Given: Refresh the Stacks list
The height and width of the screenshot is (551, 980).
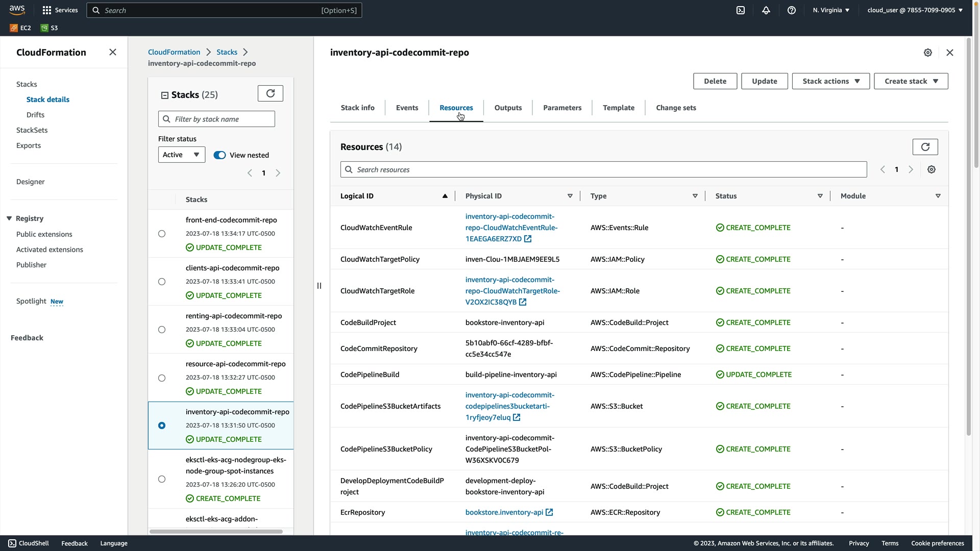Looking at the screenshot, I should (271, 93).
